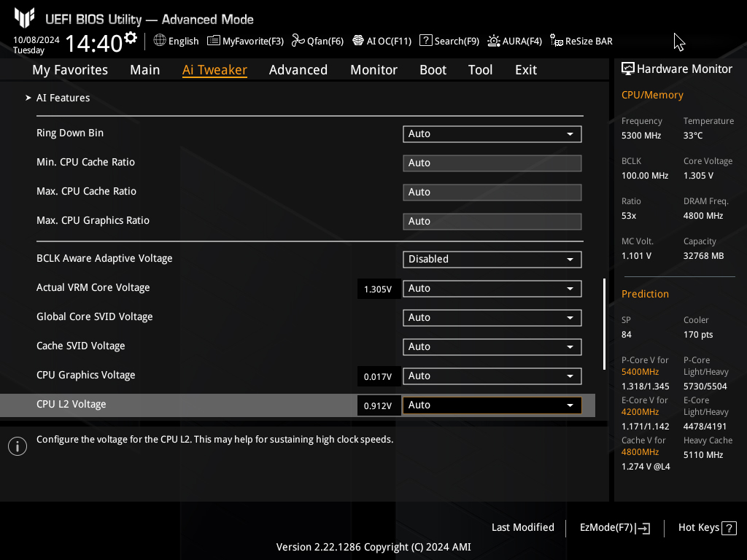The height and width of the screenshot is (560, 747).
Task: Click the Hardware Monitor display icon
Action: click(x=628, y=69)
